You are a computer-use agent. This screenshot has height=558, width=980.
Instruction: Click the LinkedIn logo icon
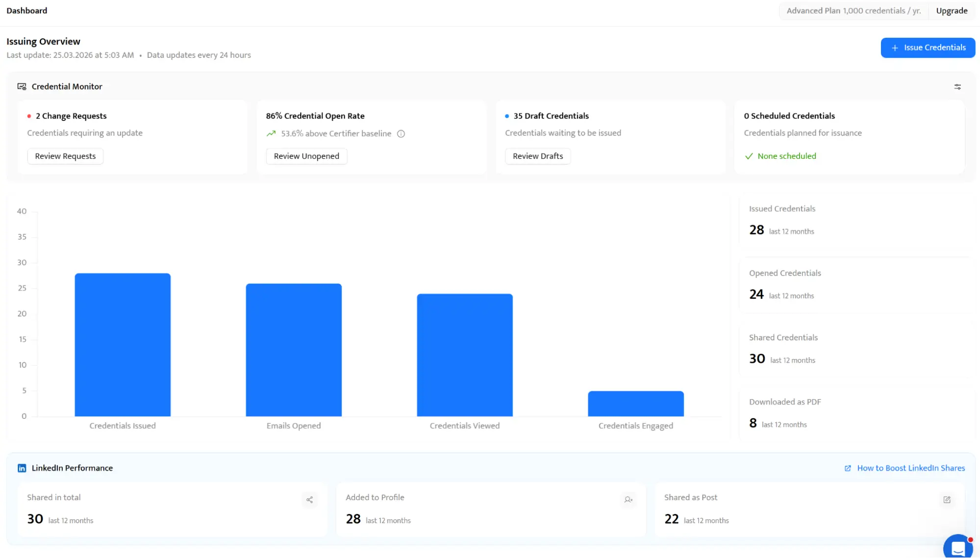[22, 468]
